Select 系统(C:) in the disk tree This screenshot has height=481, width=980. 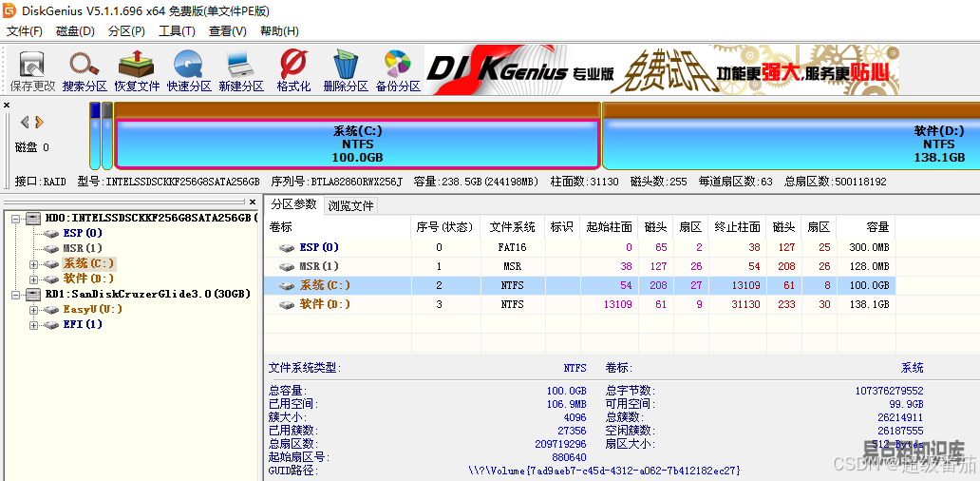click(88, 263)
